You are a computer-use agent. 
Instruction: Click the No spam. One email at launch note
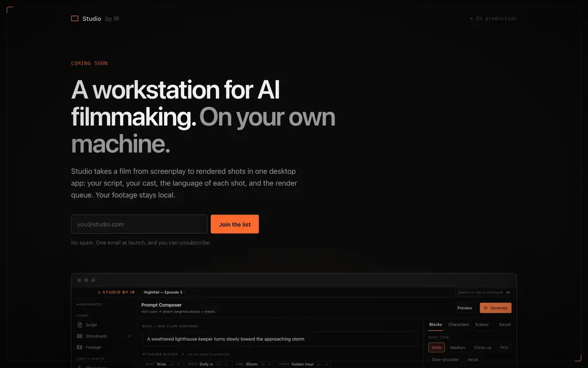tap(141, 243)
